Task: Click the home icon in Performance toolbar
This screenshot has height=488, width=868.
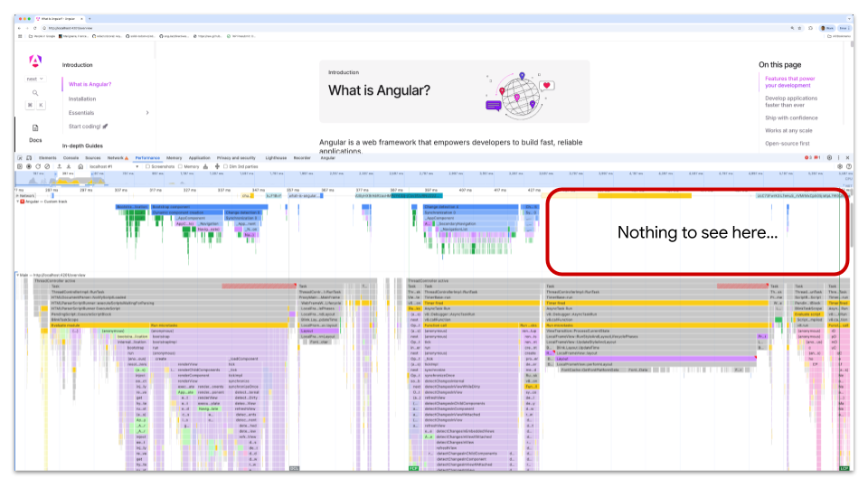Action: (80, 166)
